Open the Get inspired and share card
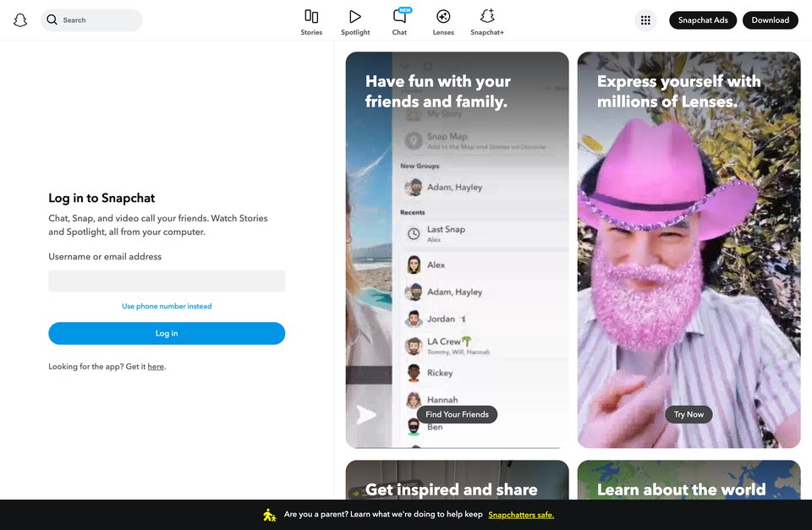 (458, 480)
